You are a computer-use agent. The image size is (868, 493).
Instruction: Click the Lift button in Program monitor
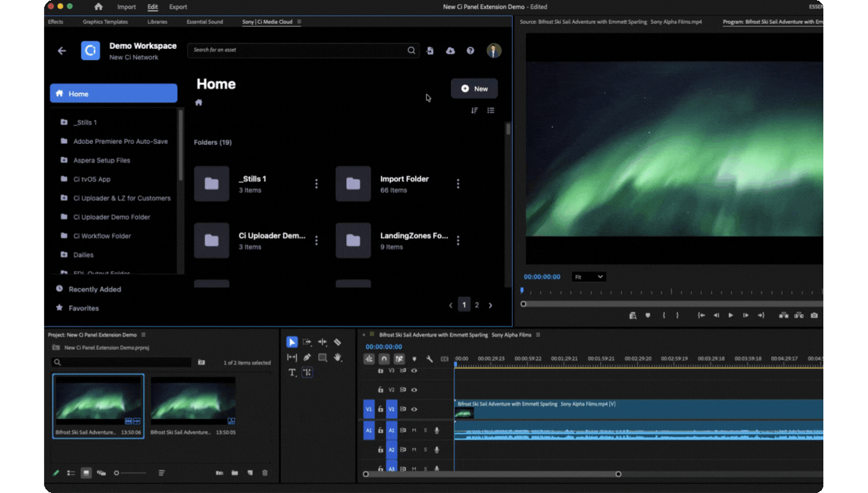coord(784,316)
